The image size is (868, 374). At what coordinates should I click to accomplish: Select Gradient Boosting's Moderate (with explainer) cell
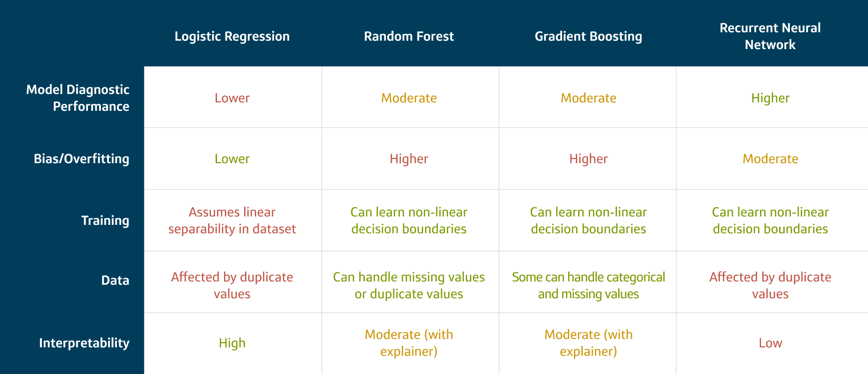coord(588,343)
